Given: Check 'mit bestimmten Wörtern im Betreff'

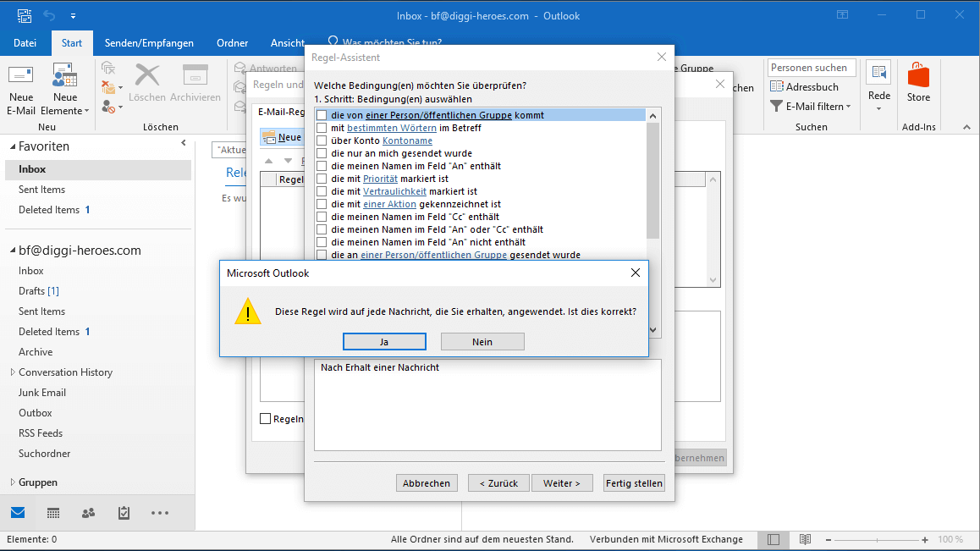Looking at the screenshot, I should point(322,128).
